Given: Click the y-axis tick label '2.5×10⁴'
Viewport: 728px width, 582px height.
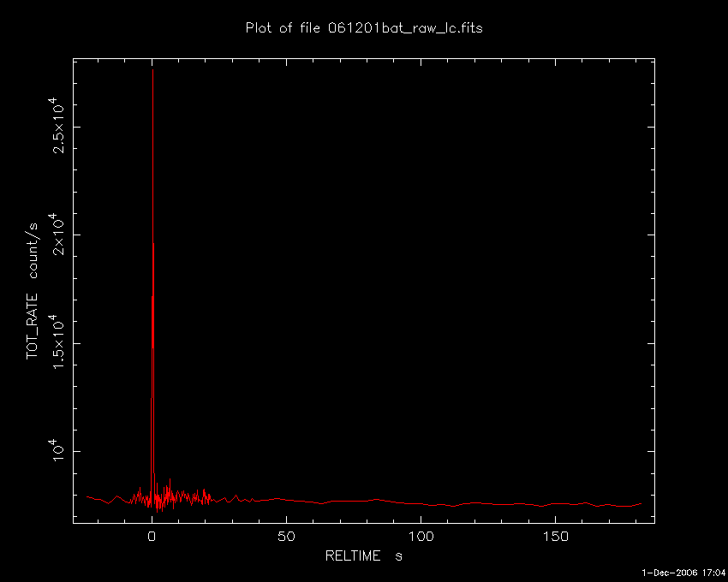Looking at the screenshot, I should (x=58, y=125).
